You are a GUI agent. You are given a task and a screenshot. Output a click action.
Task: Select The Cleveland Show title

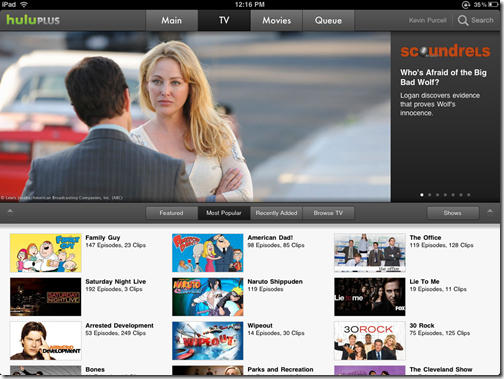[x=441, y=369]
